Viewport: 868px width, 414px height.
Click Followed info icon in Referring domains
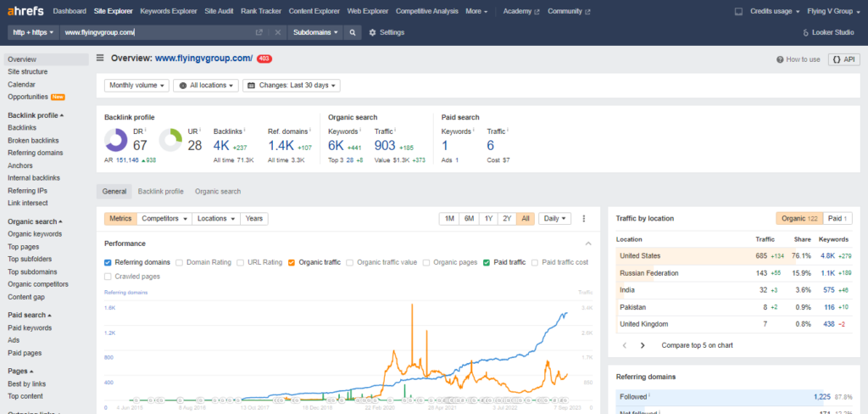click(648, 395)
